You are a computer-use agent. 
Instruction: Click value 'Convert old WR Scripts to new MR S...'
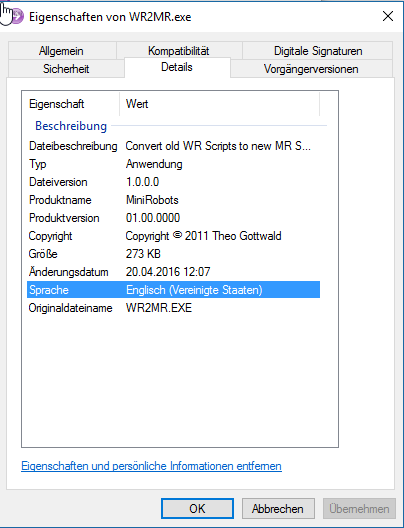(218, 146)
